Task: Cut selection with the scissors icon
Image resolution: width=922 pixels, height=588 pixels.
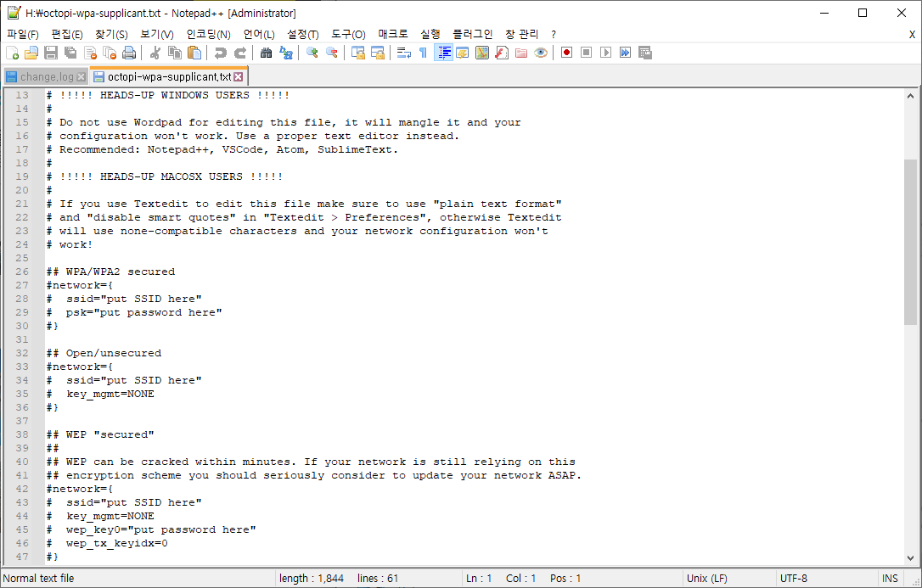Action: pos(155,53)
